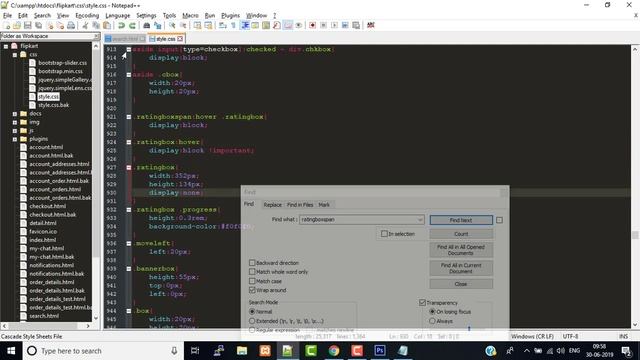Expand the img folder
The image size is (640, 360).
click(x=15, y=122)
